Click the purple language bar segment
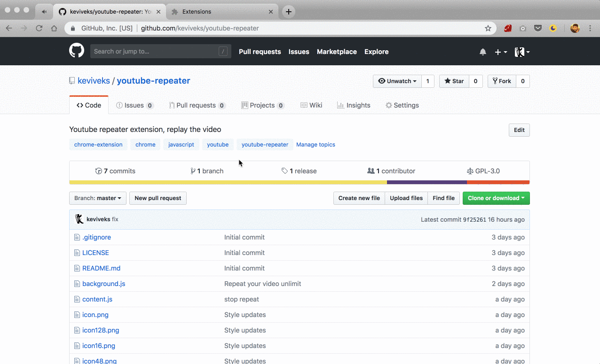The height and width of the screenshot is (364, 600). (x=427, y=182)
